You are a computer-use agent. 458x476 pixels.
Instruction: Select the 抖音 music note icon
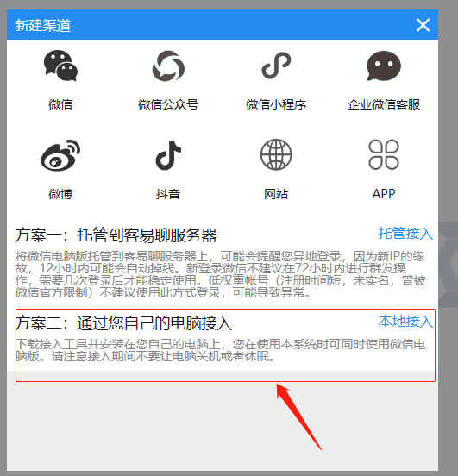click(168, 155)
